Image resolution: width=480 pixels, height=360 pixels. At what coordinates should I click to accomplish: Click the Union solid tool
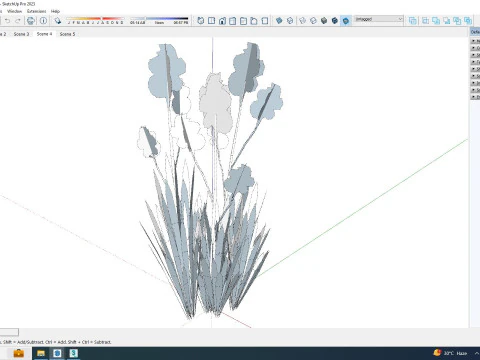pos(436,21)
